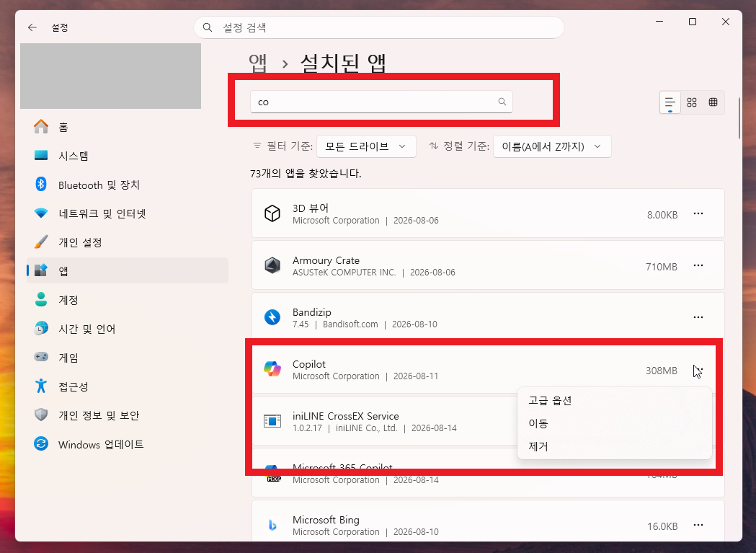The image size is (756, 553).
Task: Open Bluetooth 및 장치 settings
Action: pyautogui.click(x=128, y=185)
